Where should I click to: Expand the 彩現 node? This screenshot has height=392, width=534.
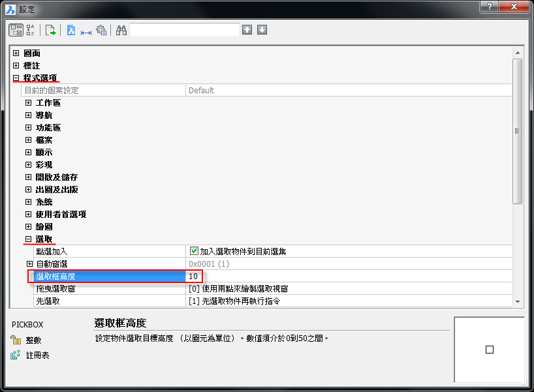click(28, 165)
